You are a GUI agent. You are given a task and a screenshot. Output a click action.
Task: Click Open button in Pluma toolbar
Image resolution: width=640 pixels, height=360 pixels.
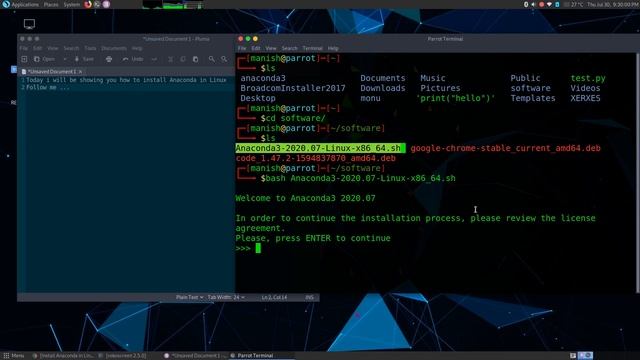pyautogui.click(x=44, y=59)
